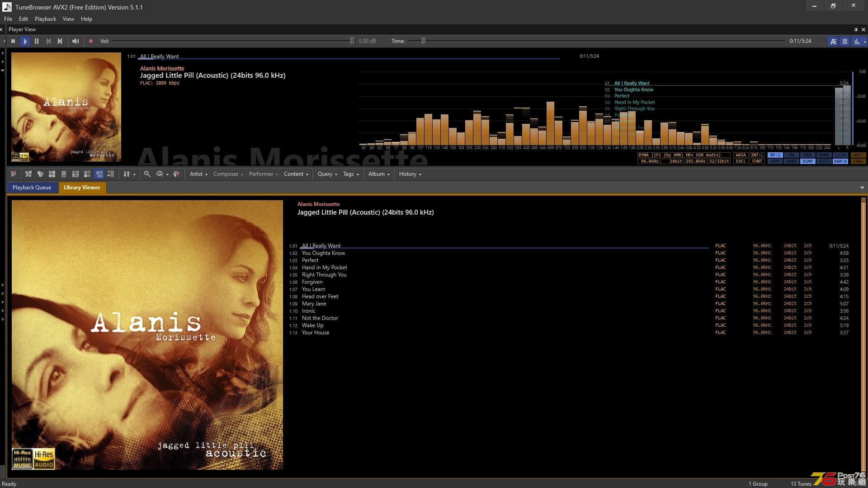Screen dimensions: 868x488
Task: Open the History dropdown
Action: [x=410, y=174]
